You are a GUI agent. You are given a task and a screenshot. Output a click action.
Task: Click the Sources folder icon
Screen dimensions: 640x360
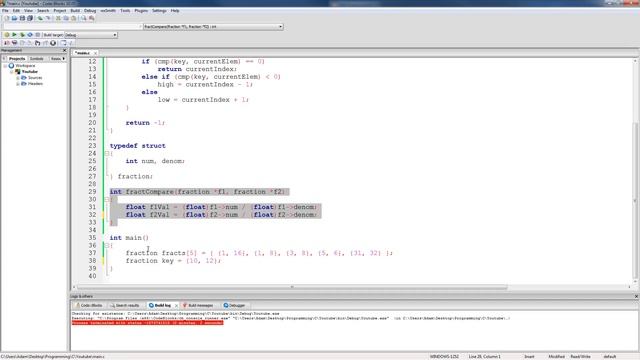point(24,78)
